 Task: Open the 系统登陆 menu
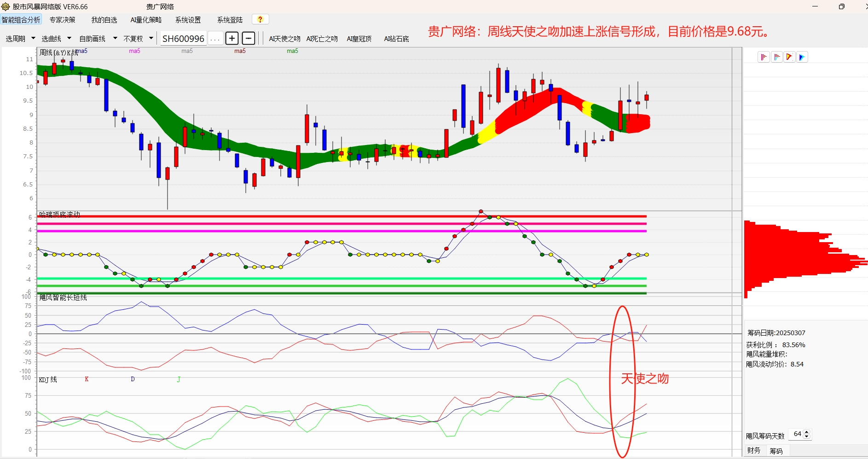[x=230, y=20]
